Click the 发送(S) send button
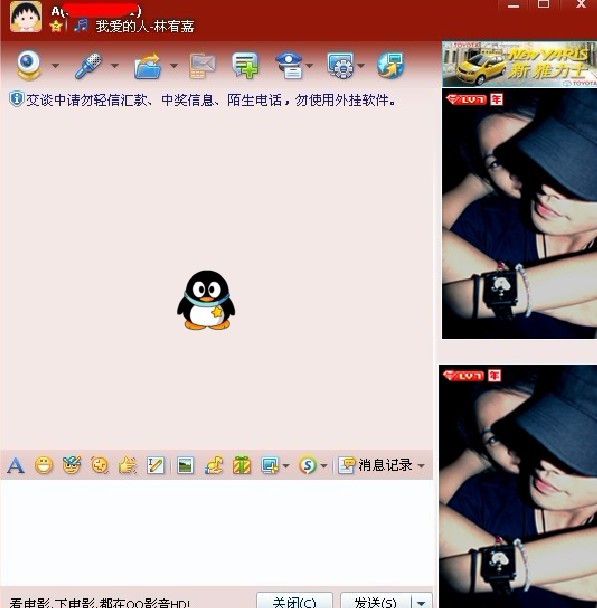 (x=376, y=601)
